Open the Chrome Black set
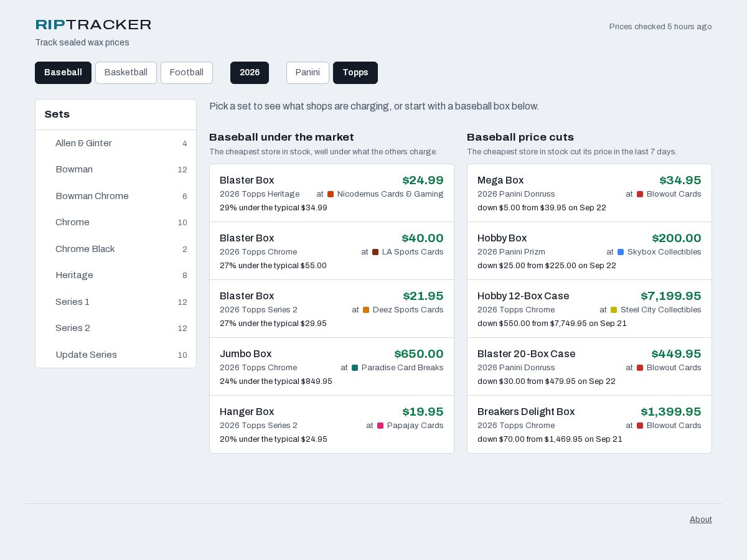747x560 pixels. (x=116, y=249)
